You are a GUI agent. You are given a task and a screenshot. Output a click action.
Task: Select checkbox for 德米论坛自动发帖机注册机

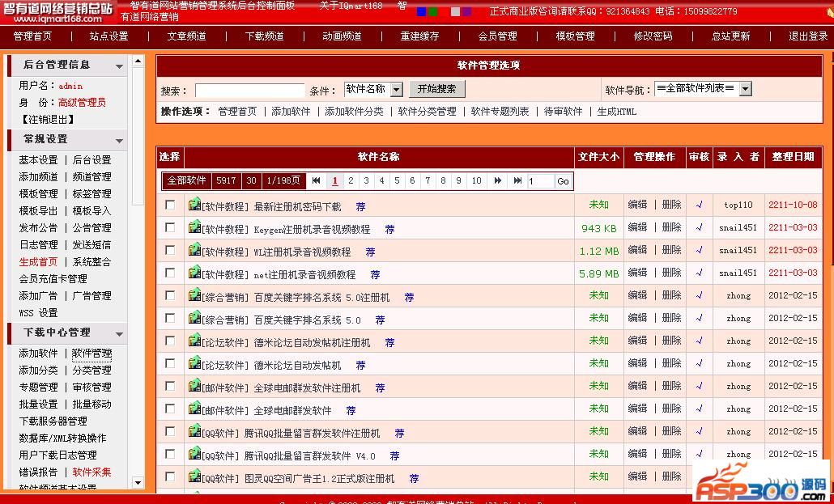pyautogui.click(x=170, y=341)
